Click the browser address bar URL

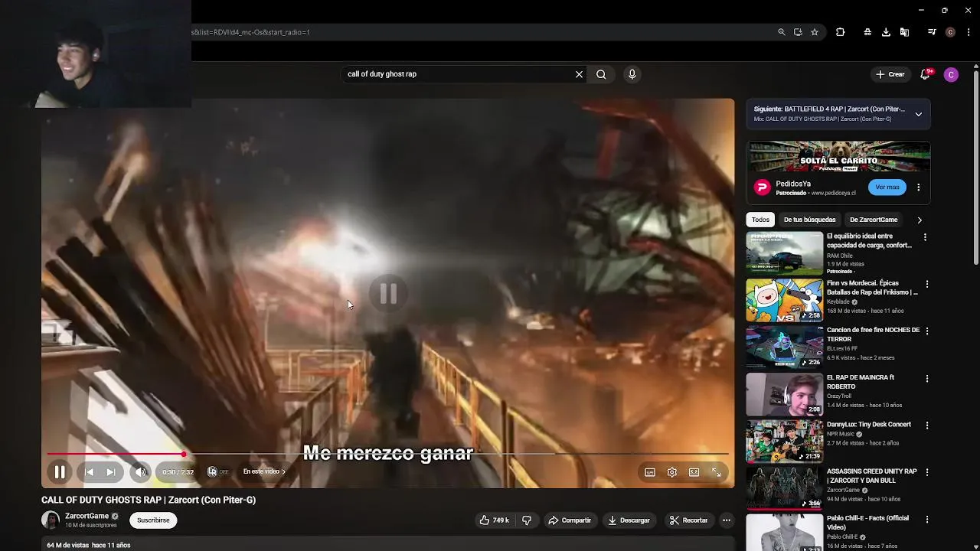(251, 32)
